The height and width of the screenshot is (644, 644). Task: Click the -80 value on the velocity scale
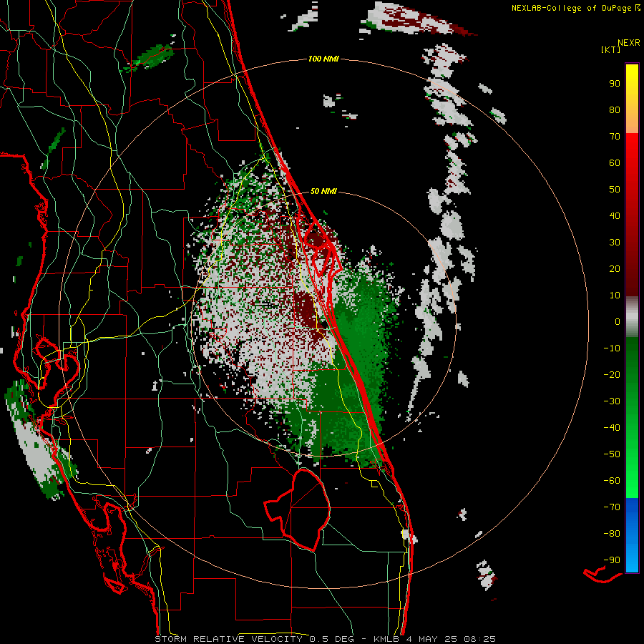[x=612, y=534]
